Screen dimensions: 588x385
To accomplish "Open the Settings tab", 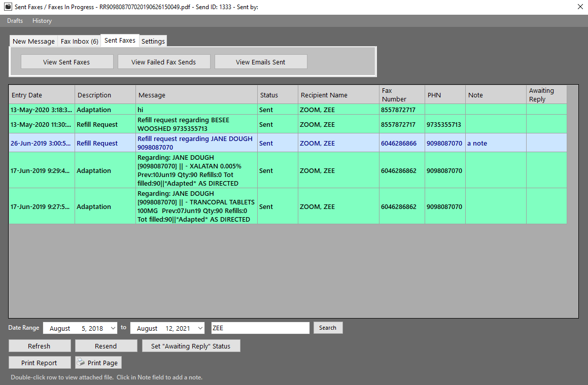I will tap(153, 41).
